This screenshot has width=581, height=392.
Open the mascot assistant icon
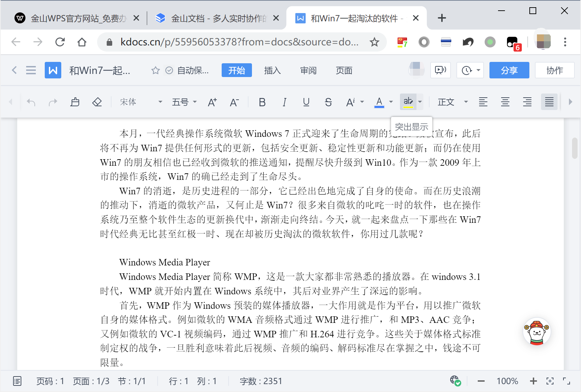coord(537,332)
